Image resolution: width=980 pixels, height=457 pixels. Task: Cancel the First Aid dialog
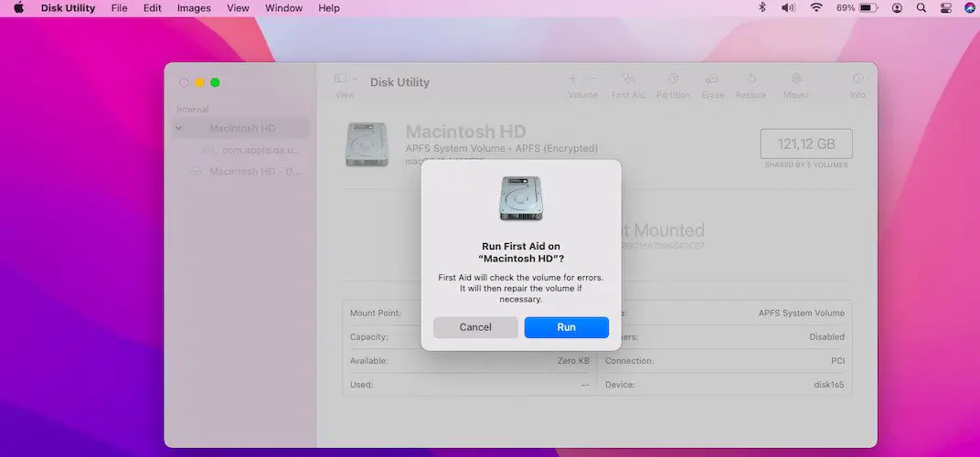[x=475, y=327]
